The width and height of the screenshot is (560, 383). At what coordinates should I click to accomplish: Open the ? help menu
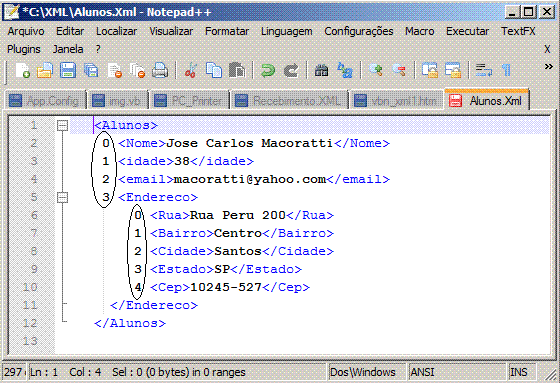coord(98,49)
